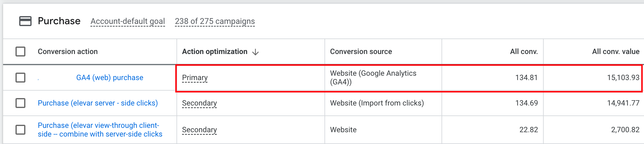Click the Purchase credit card icon
The width and height of the screenshot is (644, 144).
[25, 21]
